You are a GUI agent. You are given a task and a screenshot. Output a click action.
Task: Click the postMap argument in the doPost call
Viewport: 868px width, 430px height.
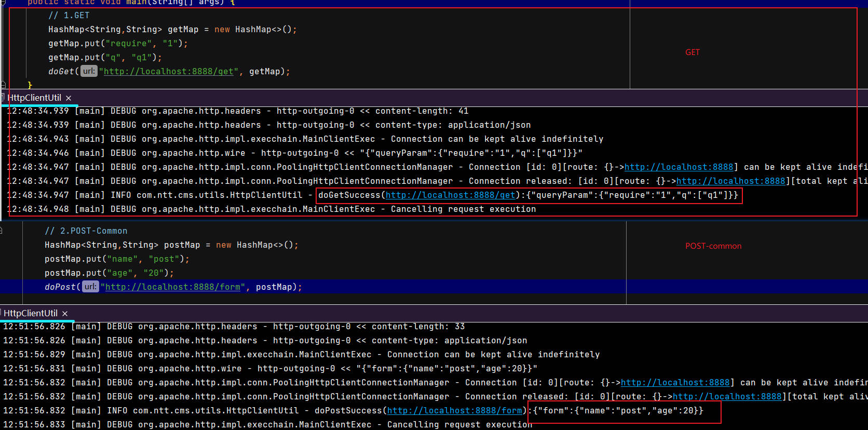point(274,287)
